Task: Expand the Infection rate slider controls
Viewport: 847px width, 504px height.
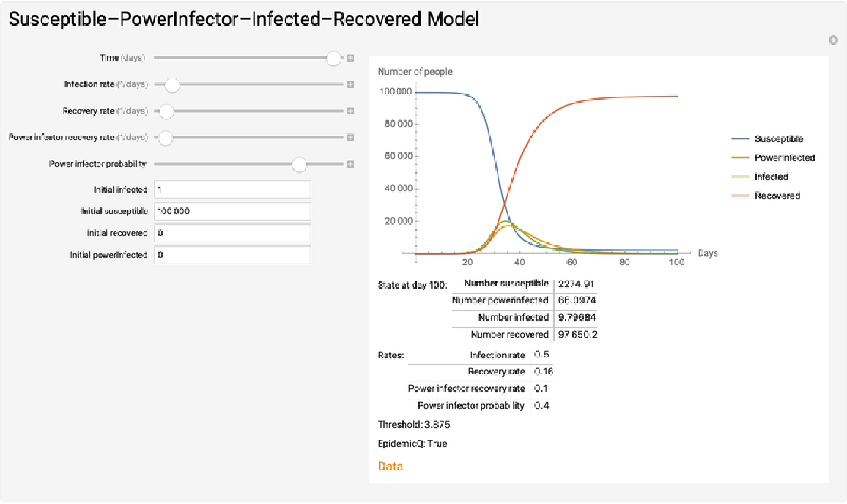Action: pyautogui.click(x=351, y=85)
